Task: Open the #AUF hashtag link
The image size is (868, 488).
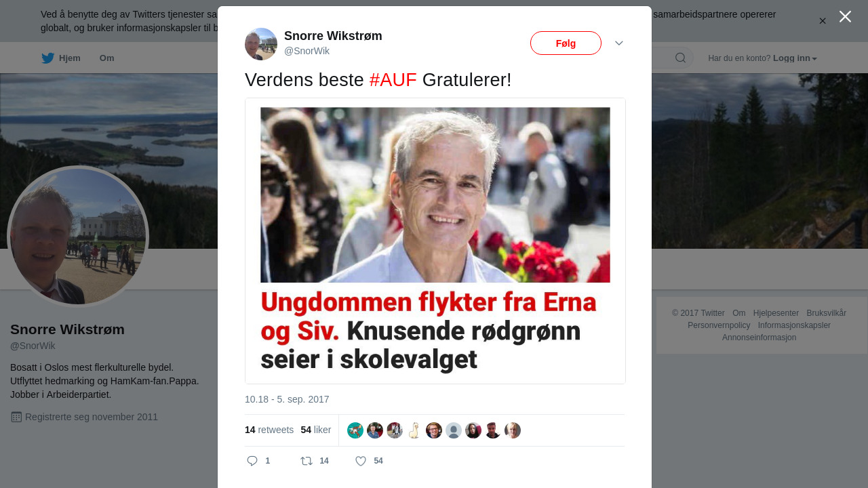Action: click(x=393, y=80)
